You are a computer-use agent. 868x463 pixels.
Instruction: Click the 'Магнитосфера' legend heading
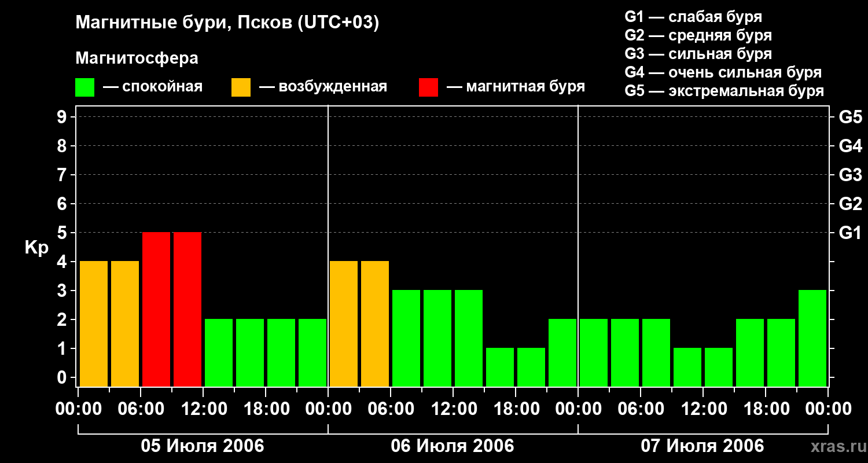(137, 58)
